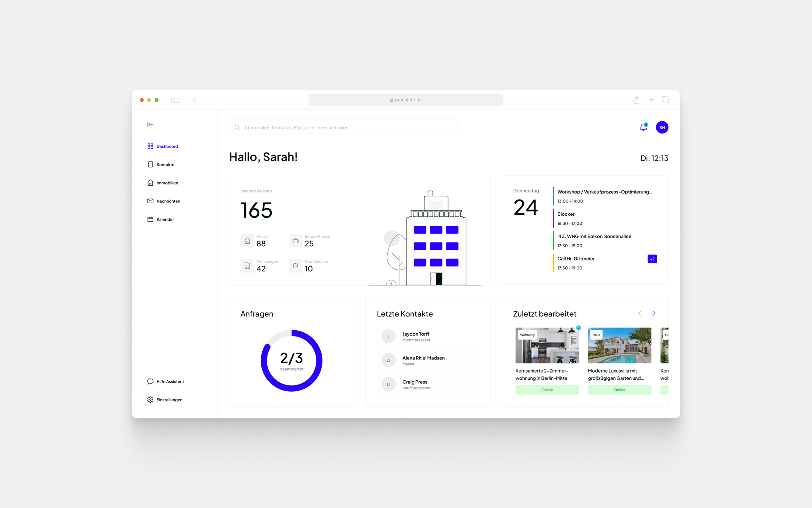Open the Workshop / Verkaufsprozess-Optimierung appointment
The width and height of the screenshot is (812, 508).
point(604,196)
